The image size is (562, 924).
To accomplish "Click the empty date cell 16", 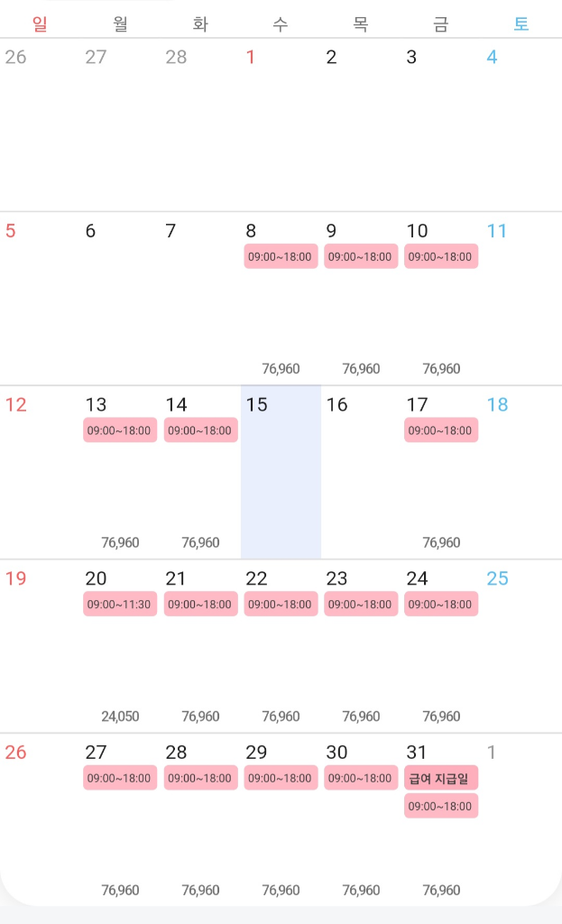I will coord(361,472).
